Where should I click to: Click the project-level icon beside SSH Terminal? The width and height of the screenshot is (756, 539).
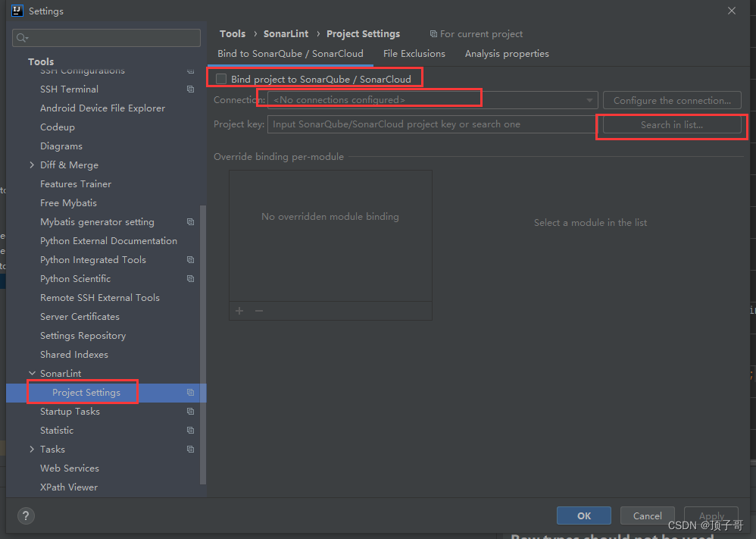point(190,89)
